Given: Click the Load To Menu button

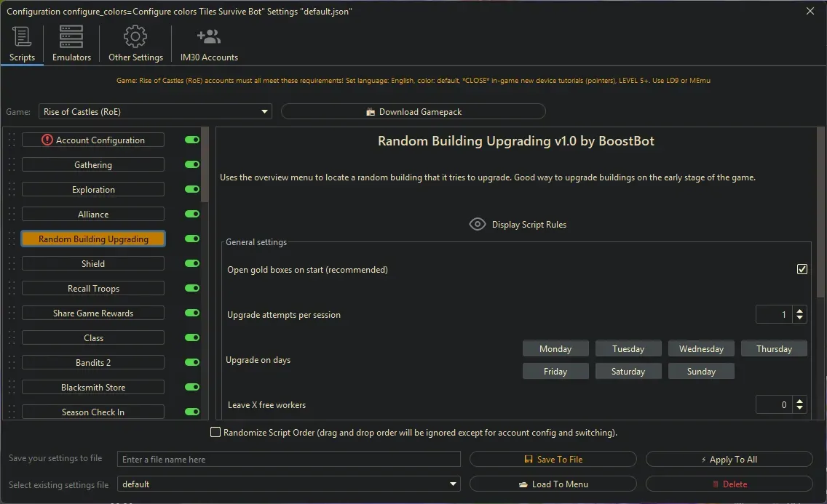Looking at the screenshot, I should 553,484.
